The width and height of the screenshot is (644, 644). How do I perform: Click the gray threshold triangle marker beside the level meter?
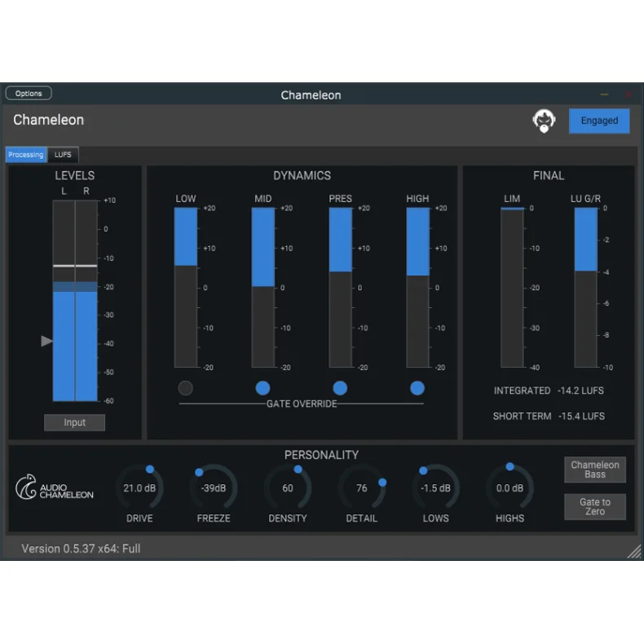[x=46, y=341]
